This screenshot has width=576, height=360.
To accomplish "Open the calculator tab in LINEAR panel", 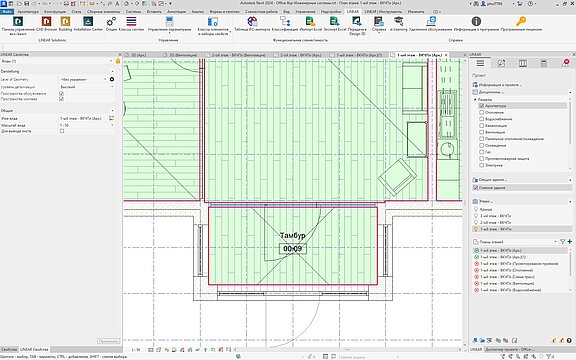I will pos(544,63).
